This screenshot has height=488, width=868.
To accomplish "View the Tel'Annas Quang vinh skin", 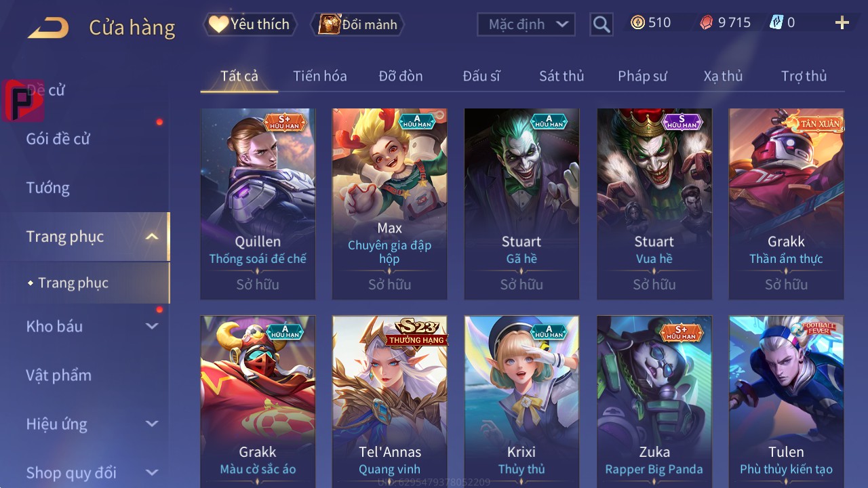I will click(390, 401).
